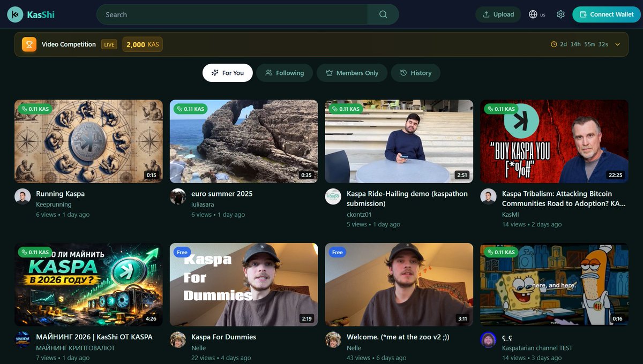Click Nelle avatar beside Welcome video

[333, 340]
